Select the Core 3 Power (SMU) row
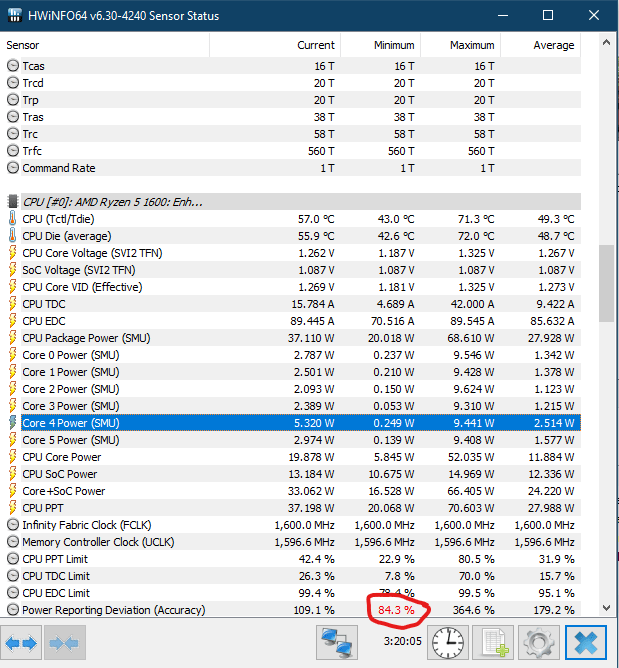Screen dimensions: 619x668 294,406
